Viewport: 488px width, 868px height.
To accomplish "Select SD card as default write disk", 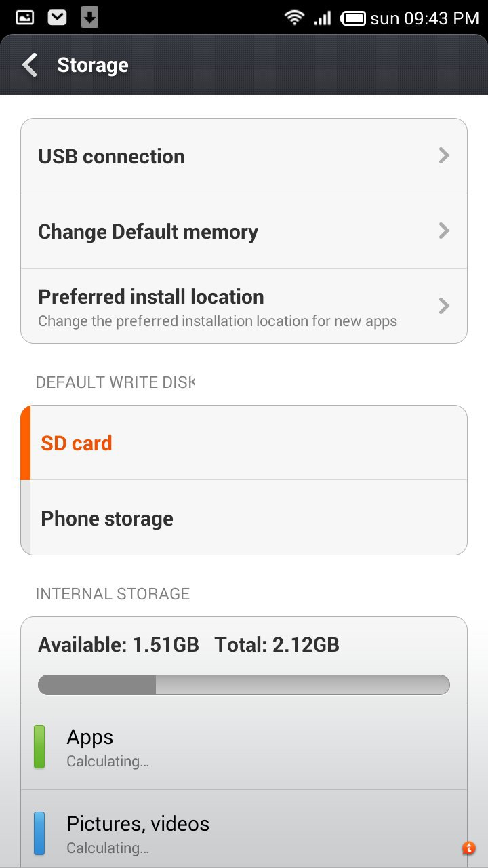I will [x=244, y=443].
